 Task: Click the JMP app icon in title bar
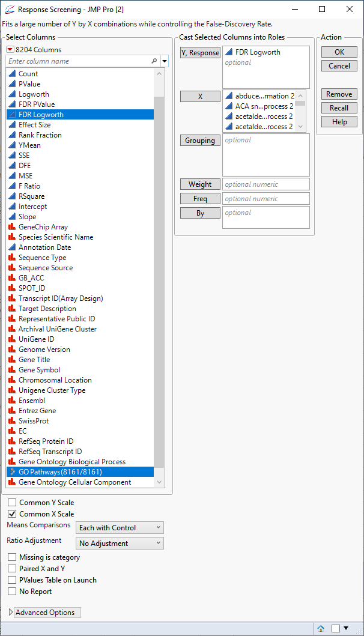9,9
